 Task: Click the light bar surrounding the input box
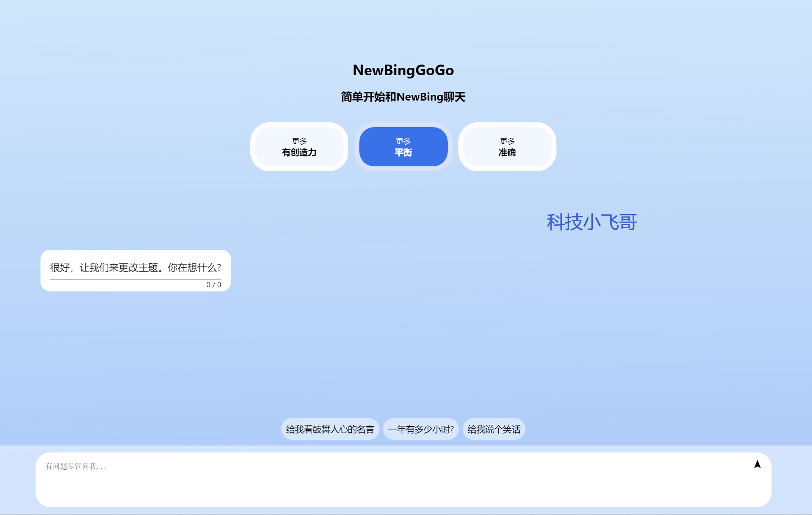(17, 479)
